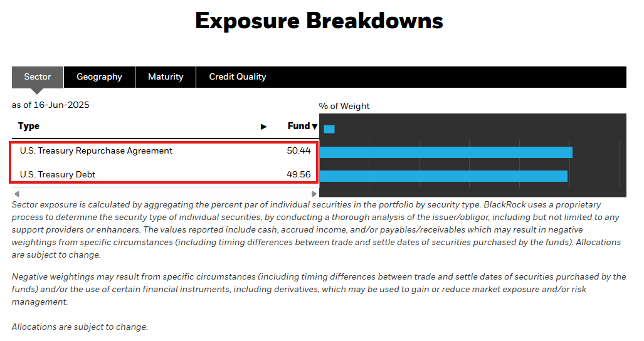Click the 49.56 fund value cell
This screenshot has width=644, height=341.
coord(298,174)
